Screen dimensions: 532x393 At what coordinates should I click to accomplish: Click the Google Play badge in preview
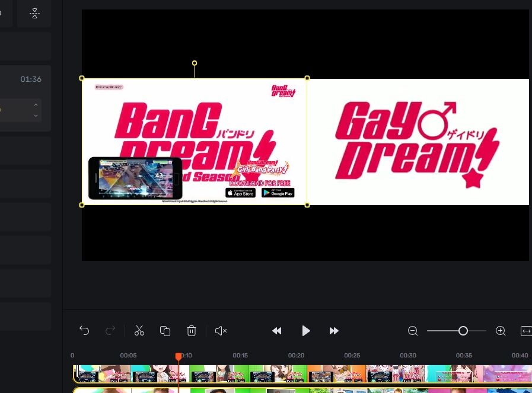(278, 193)
